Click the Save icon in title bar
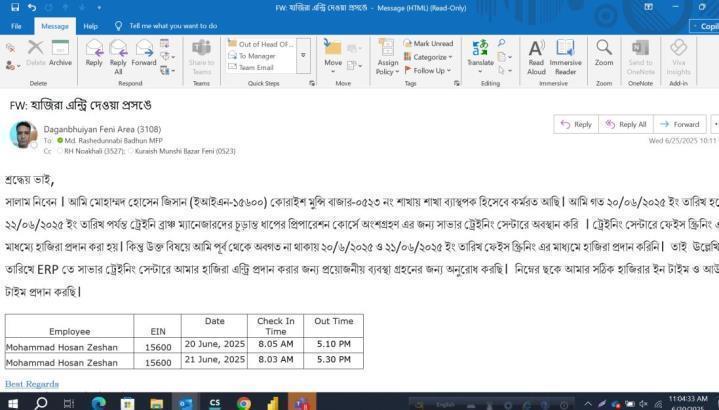 coord(13,7)
